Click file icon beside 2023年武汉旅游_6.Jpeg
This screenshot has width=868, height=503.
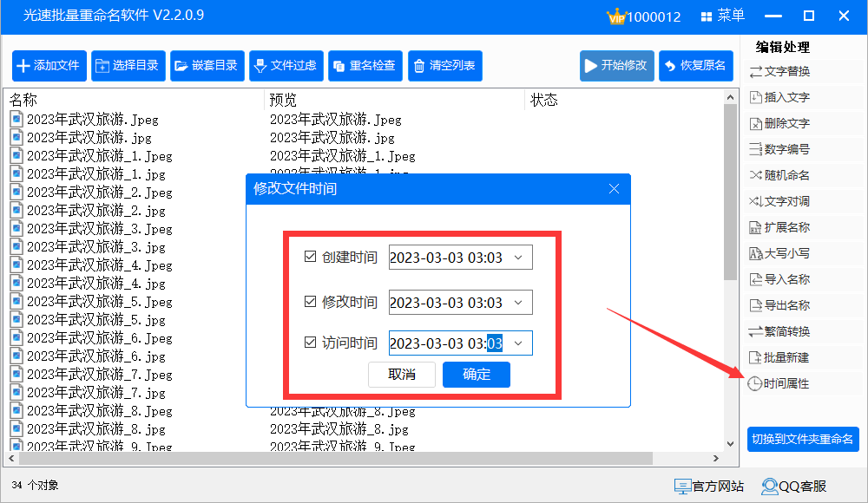[16, 337]
